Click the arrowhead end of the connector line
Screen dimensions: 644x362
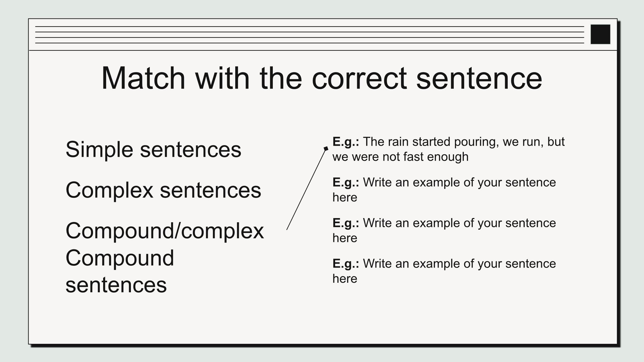point(326,148)
